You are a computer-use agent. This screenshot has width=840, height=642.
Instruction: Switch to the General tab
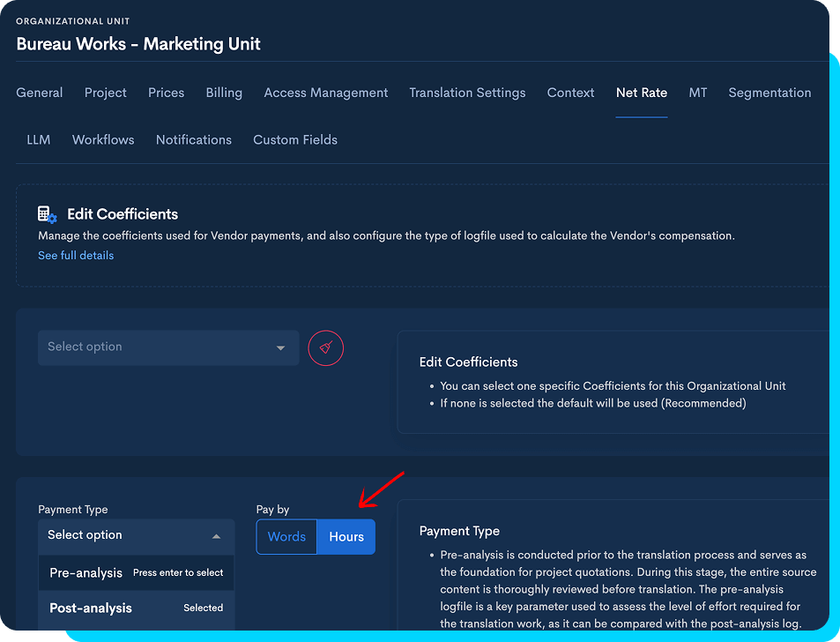tap(39, 93)
